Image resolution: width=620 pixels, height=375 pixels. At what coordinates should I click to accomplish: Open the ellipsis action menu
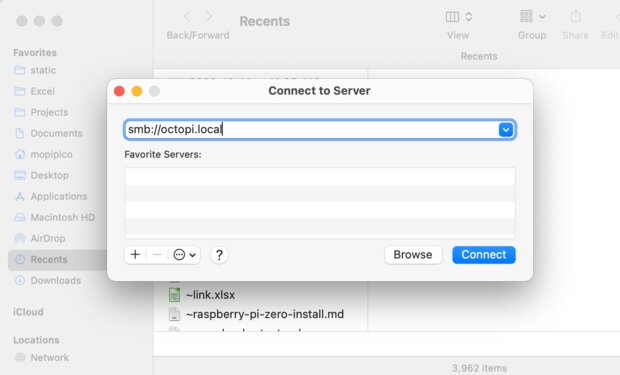pyautogui.click(x=184, y=255)
